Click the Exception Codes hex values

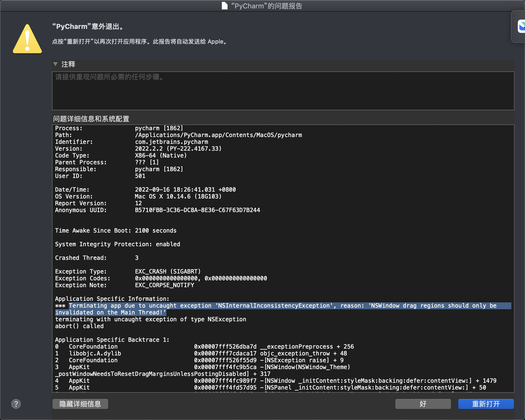click(201, 279)
